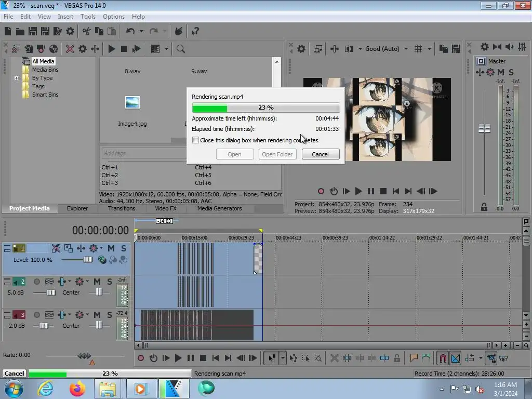This screenshot has height=399, width=532.
Task: Switch to the Transitions tab
Action: coord(122,208)
